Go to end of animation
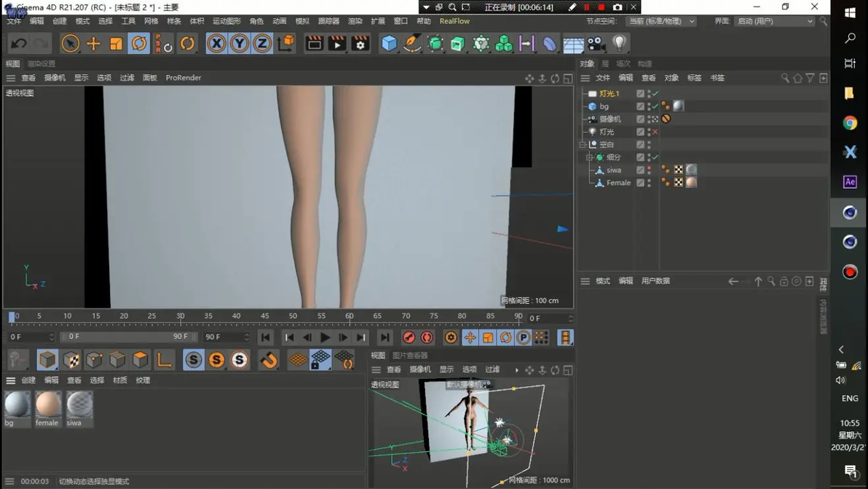Viewport: 868px width, 489px height. pos(384,337)
